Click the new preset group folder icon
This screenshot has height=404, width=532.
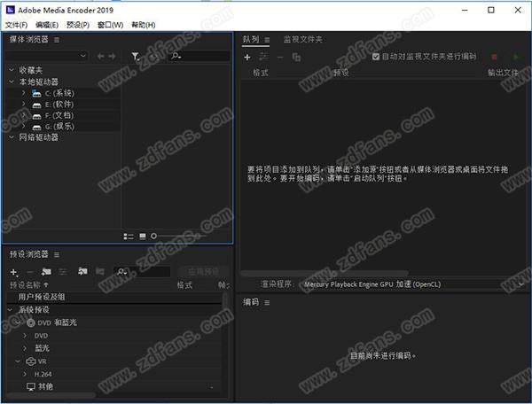click(46, 271)
